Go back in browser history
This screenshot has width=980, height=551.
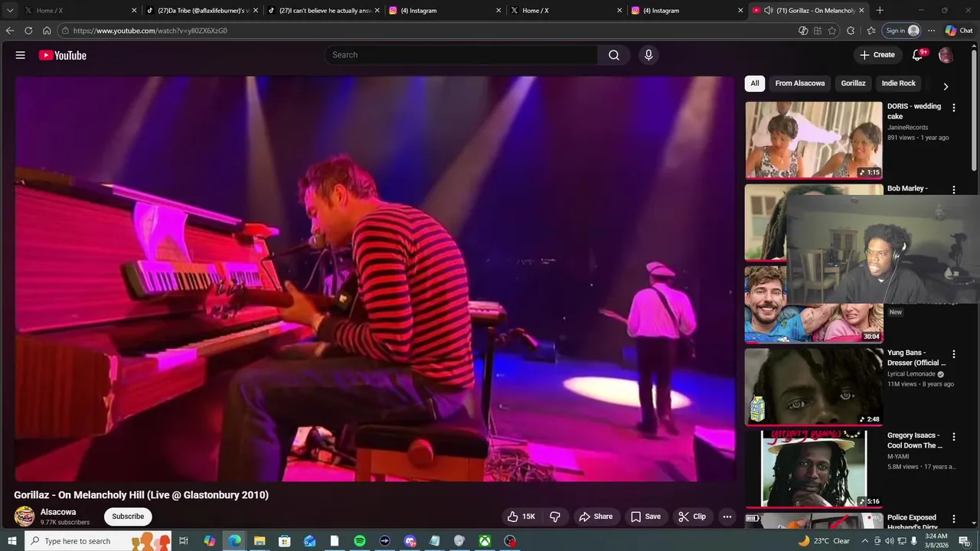pos(10,31)
